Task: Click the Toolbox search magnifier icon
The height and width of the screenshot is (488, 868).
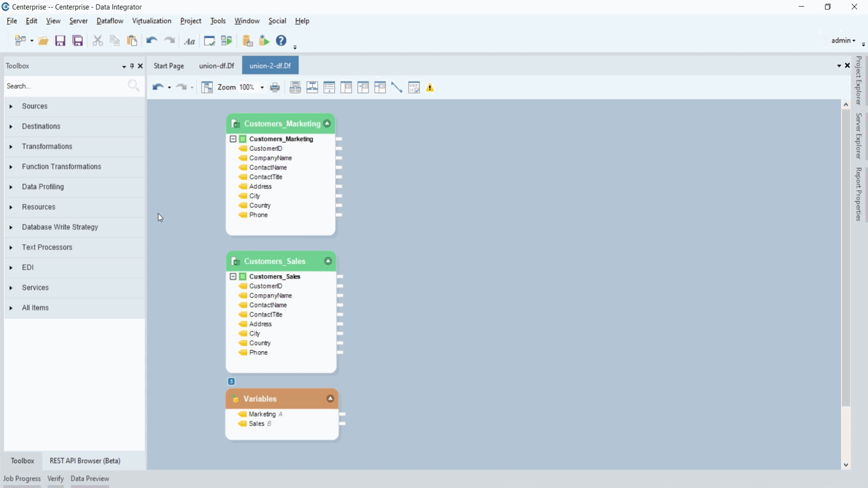Action: coord(133,85)
